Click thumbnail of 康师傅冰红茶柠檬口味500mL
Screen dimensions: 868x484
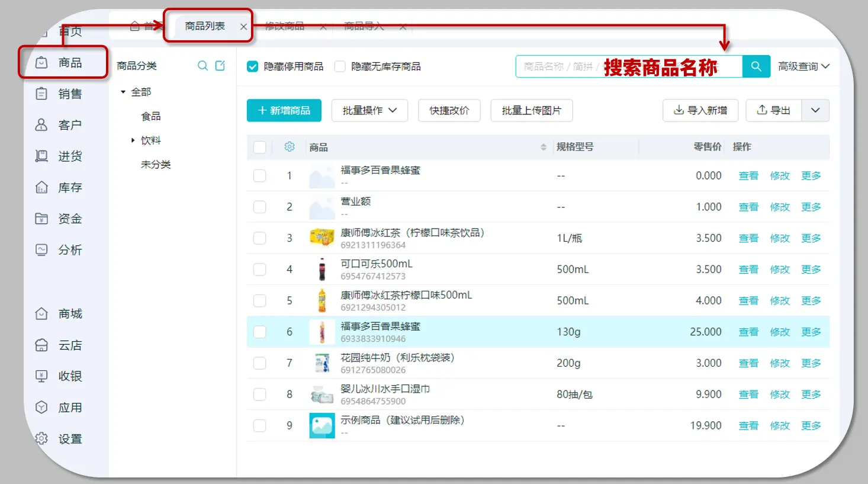(322, 300)
